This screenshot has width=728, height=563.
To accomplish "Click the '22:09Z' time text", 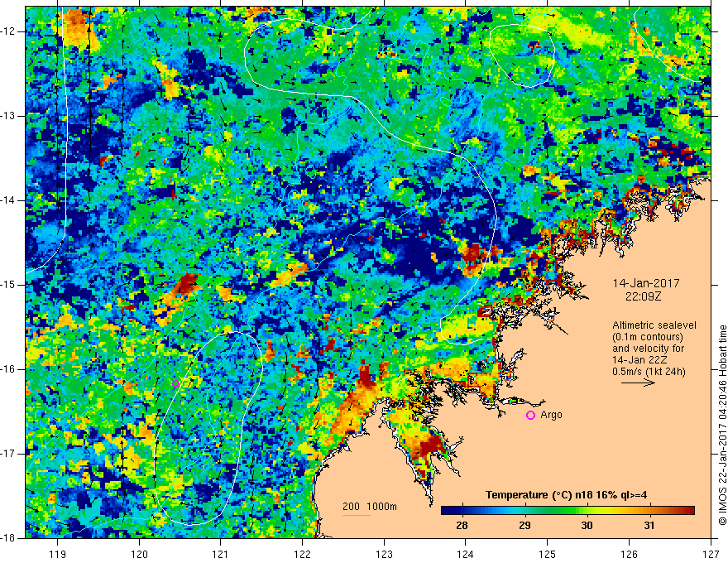I will (643, 296).
